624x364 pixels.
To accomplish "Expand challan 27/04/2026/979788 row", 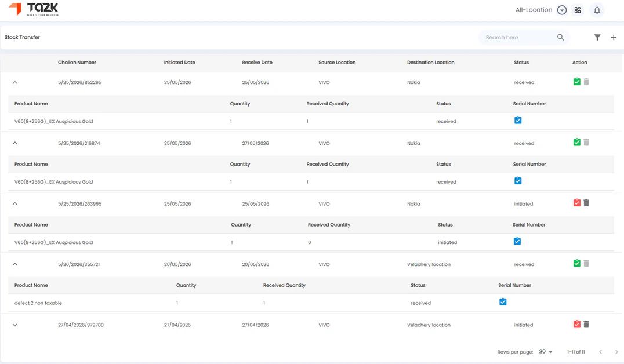I will pos(14,325).
